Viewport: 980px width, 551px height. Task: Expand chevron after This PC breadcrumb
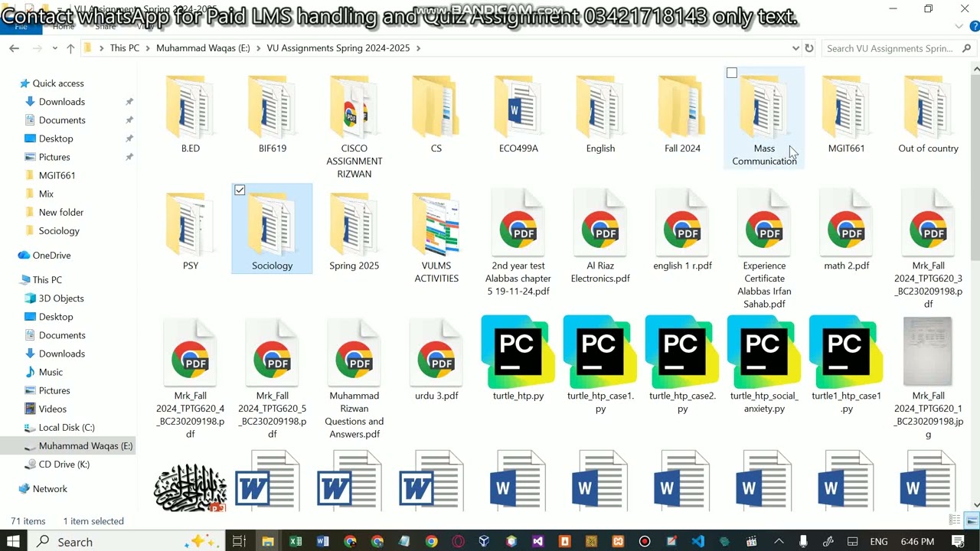(x=148, y=48)
